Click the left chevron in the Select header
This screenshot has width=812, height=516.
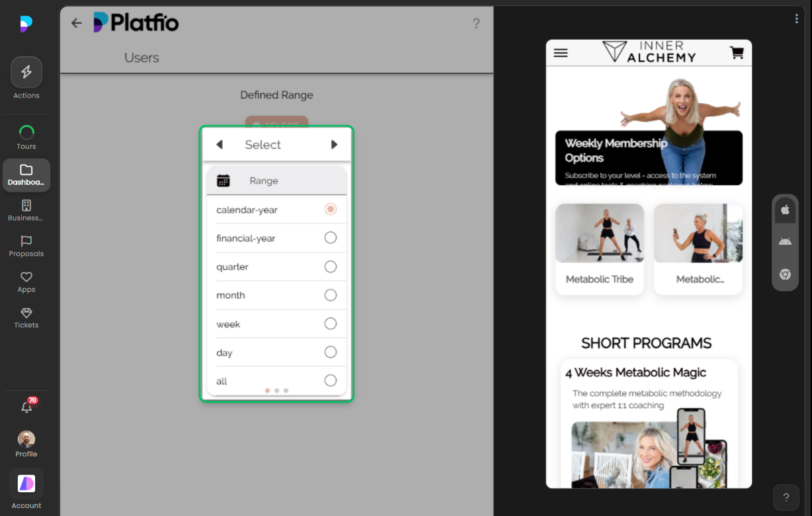click(x=219, y=144)
